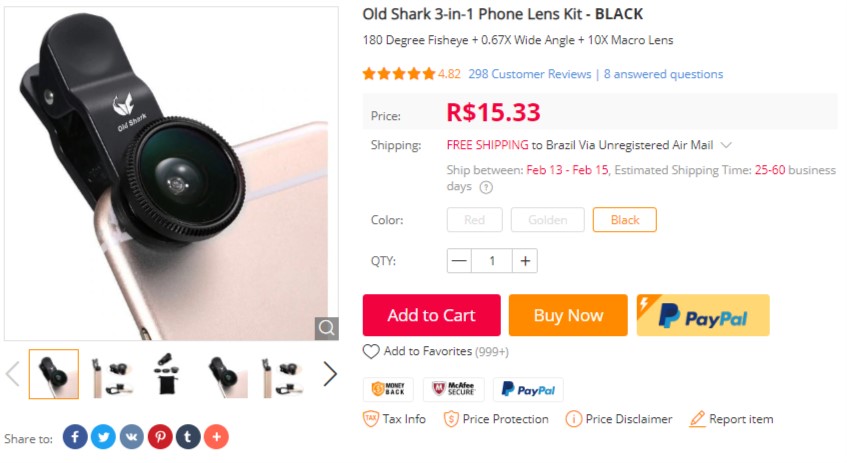This screenshot has width=847, height=463.
Task: Click shipping time help question icon
Action: click(486, 187)
